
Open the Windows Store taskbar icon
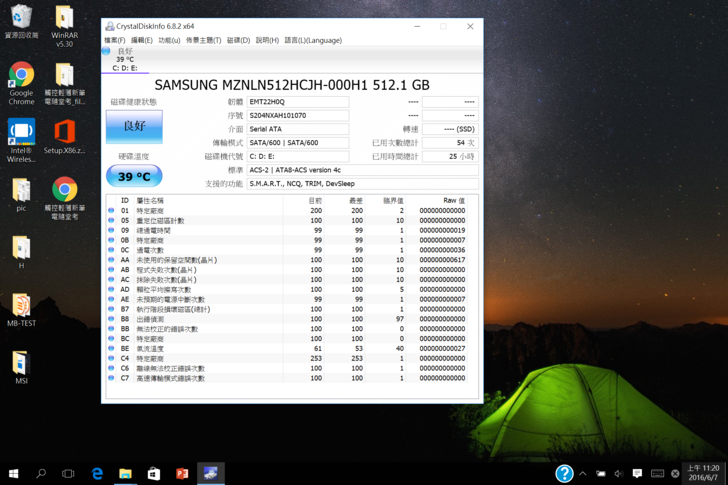[x=153, y=473]
